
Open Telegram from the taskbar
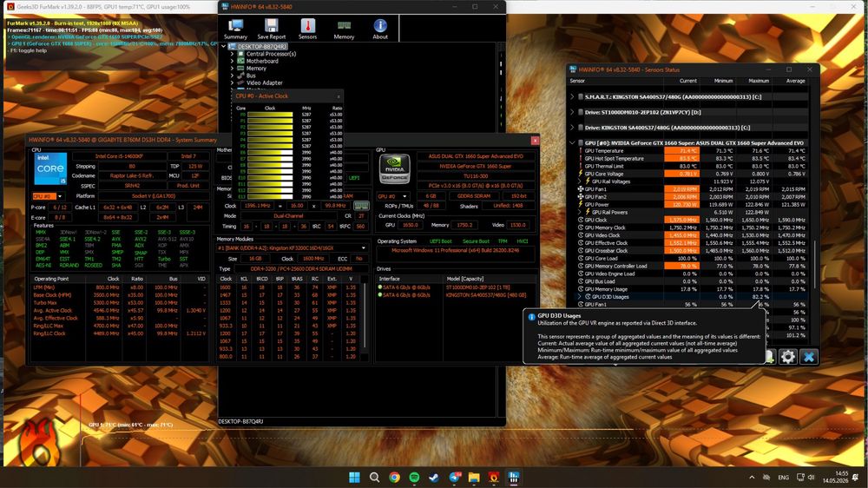[455, 478]
